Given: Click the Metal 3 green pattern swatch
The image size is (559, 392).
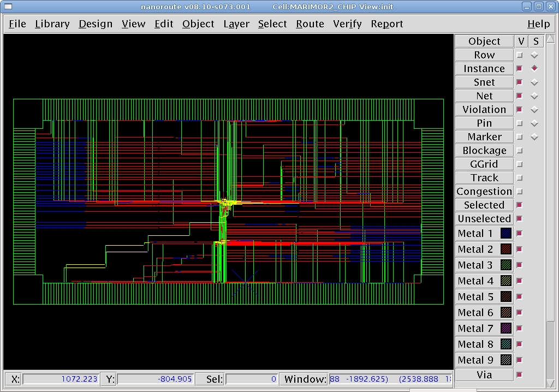Looking at the screenshot, I should 506,265.
